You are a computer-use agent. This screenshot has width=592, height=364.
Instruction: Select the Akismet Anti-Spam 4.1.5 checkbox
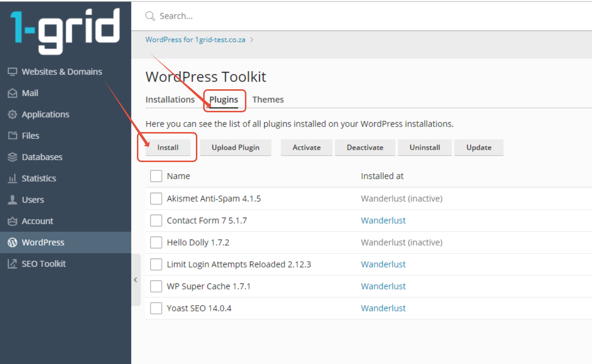tap(156, 199)
